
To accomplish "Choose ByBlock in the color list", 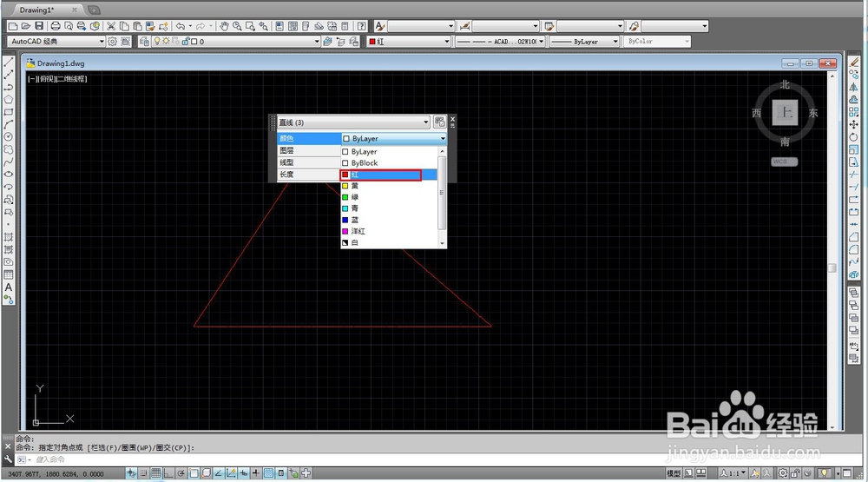I will coord(389,163).
